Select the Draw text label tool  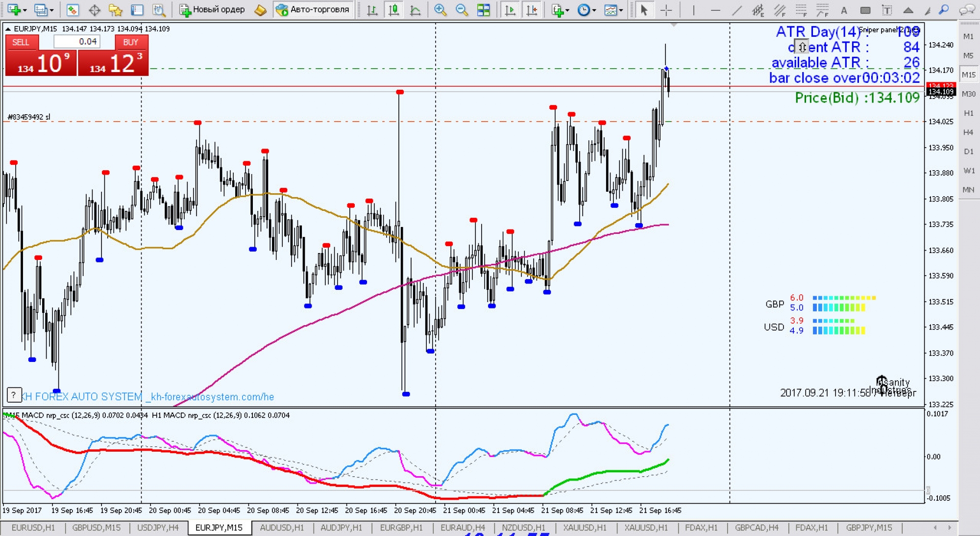pyautogui.click(x=886, y=9)
